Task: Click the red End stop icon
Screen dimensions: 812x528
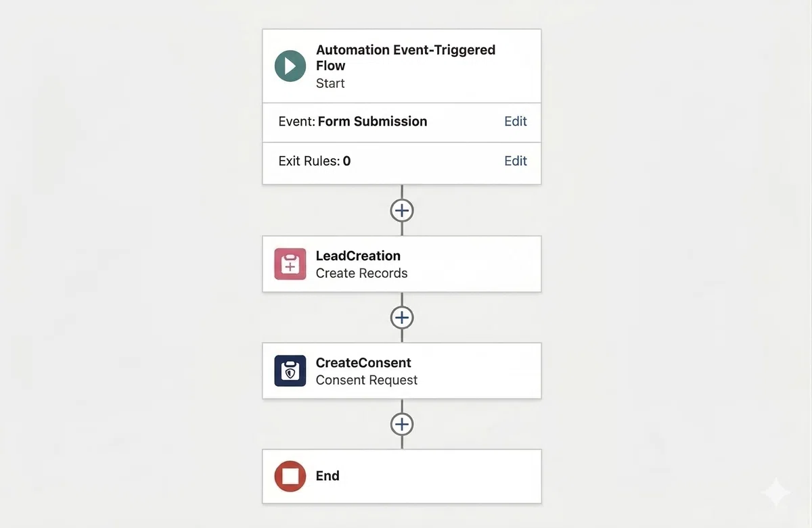Action: click(x=290, y=476)
